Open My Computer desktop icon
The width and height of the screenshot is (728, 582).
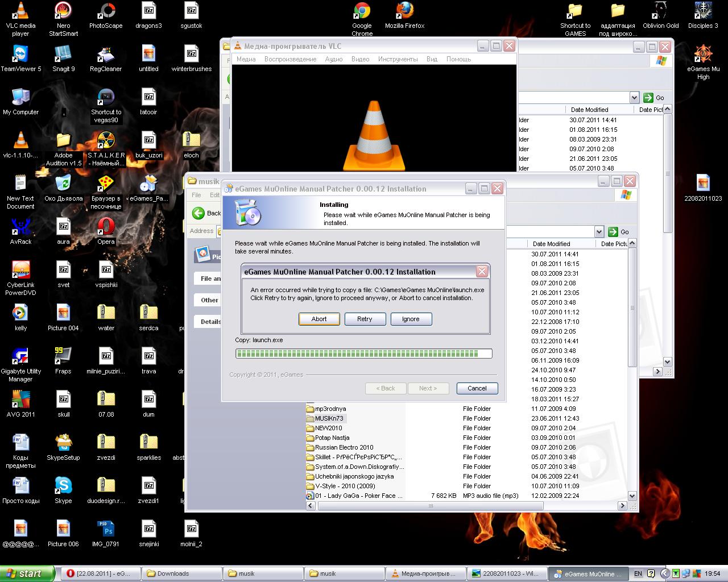(x=20, y=102)
